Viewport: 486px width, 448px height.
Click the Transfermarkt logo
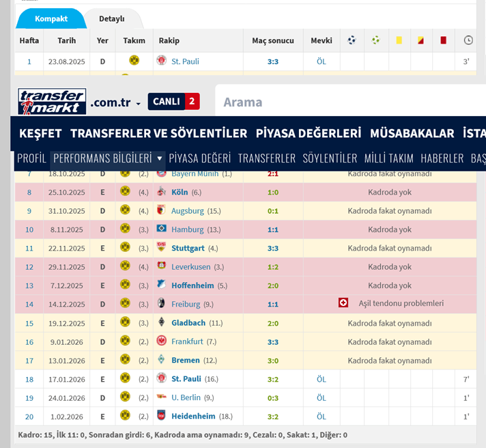(52, 102)
